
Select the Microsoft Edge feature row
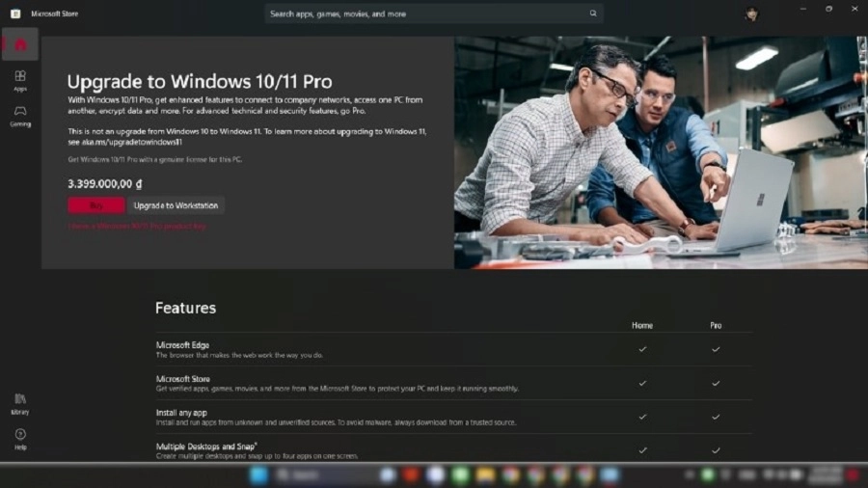click(x=386, y=349)
